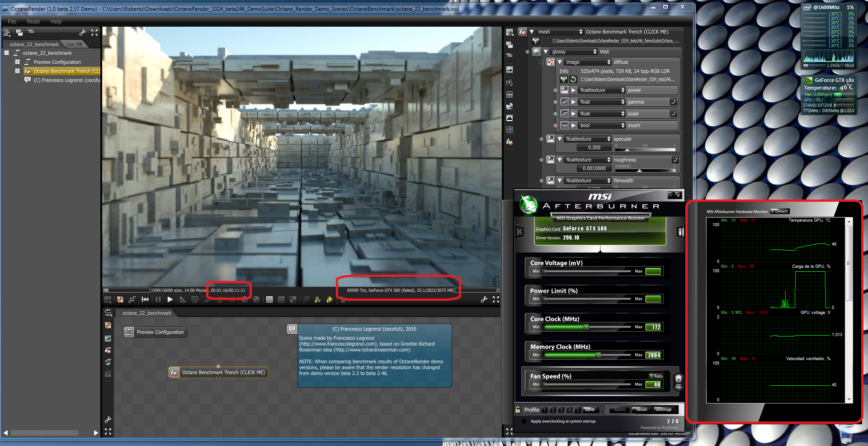Click the roughness 0.0010000 value field
This screenshot has height=446, width=868.
click(x=594, y=168)
